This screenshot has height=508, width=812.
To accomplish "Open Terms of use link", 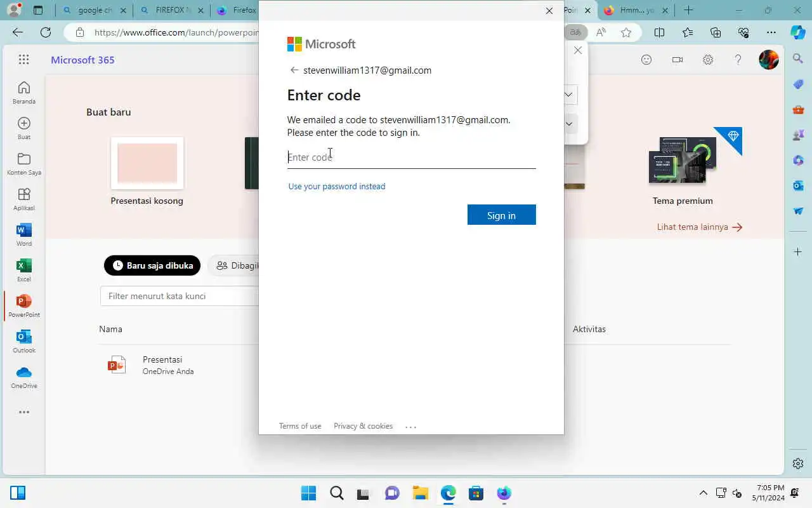I will [x=300, y=426].
